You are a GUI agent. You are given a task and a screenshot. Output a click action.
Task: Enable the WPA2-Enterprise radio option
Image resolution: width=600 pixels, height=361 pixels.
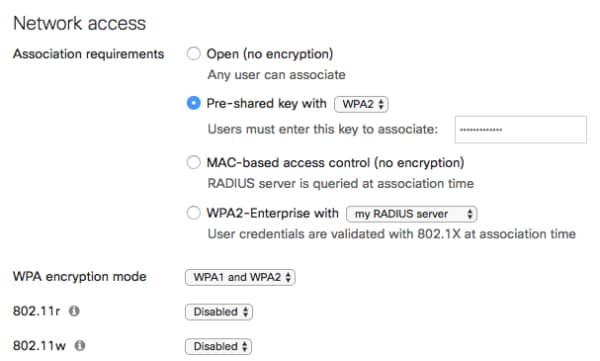click(194, 213)
